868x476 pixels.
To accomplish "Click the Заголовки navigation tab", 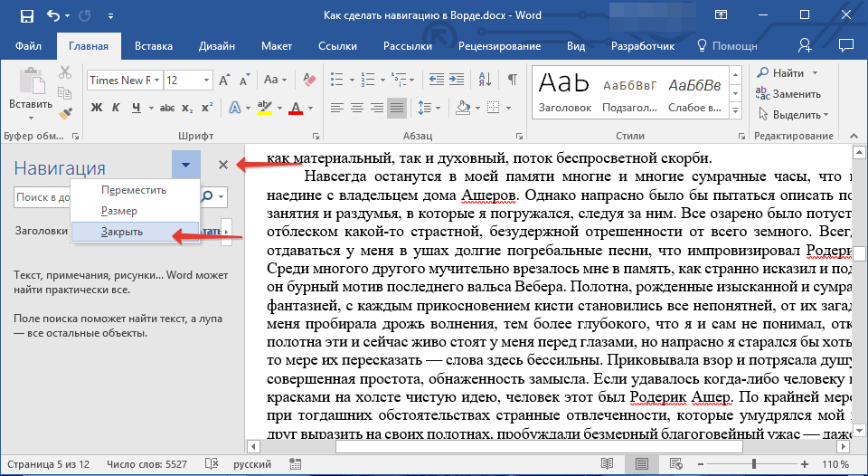I will [x=42, y=231].
